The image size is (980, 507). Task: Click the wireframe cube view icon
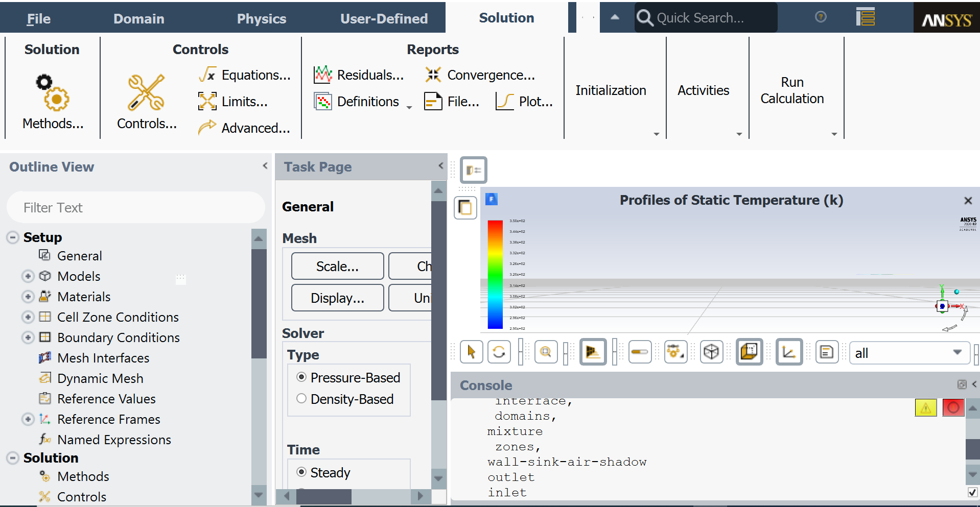tap(711, 352)
